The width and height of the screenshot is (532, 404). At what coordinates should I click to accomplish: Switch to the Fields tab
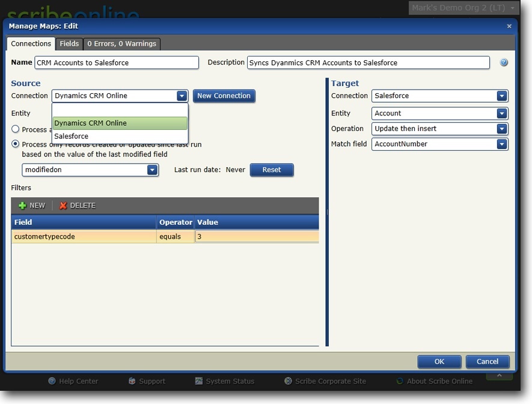tap(69, 44)
